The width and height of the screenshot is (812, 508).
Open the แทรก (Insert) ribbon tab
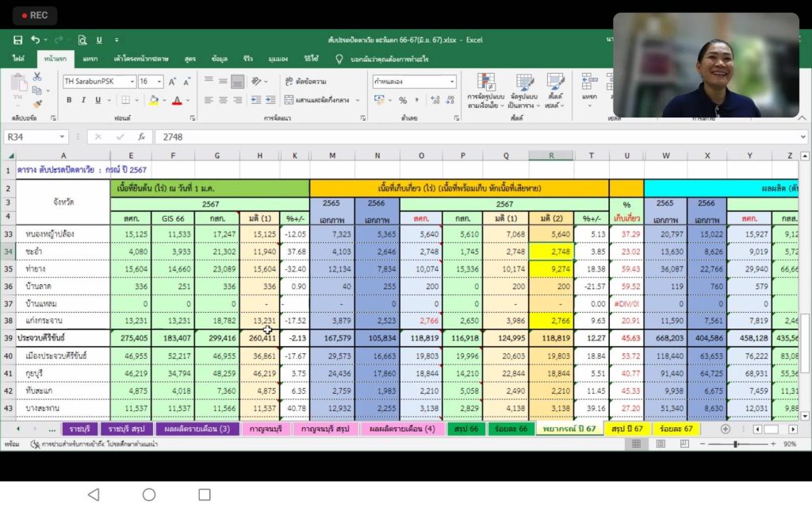click(90, 59)
